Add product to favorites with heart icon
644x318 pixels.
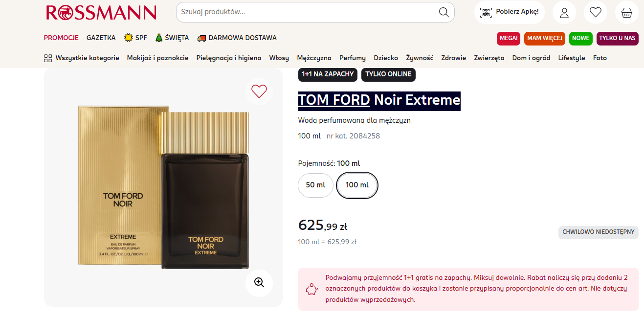[259, 91]
